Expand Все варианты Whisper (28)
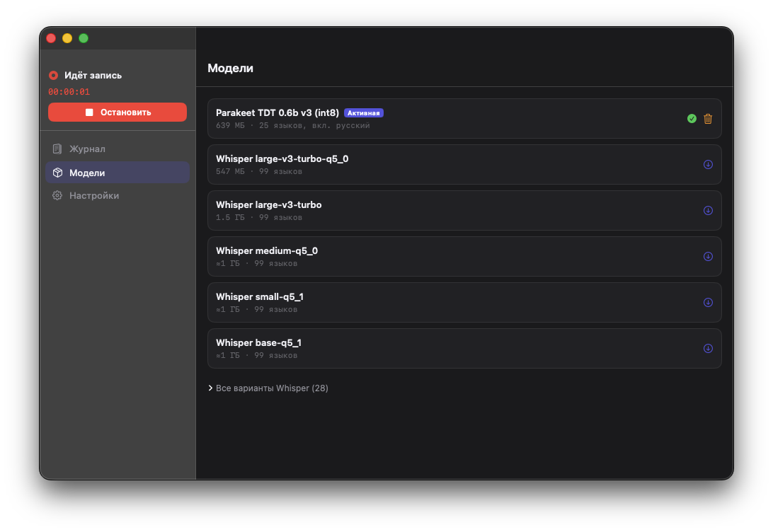 (268, 388)
